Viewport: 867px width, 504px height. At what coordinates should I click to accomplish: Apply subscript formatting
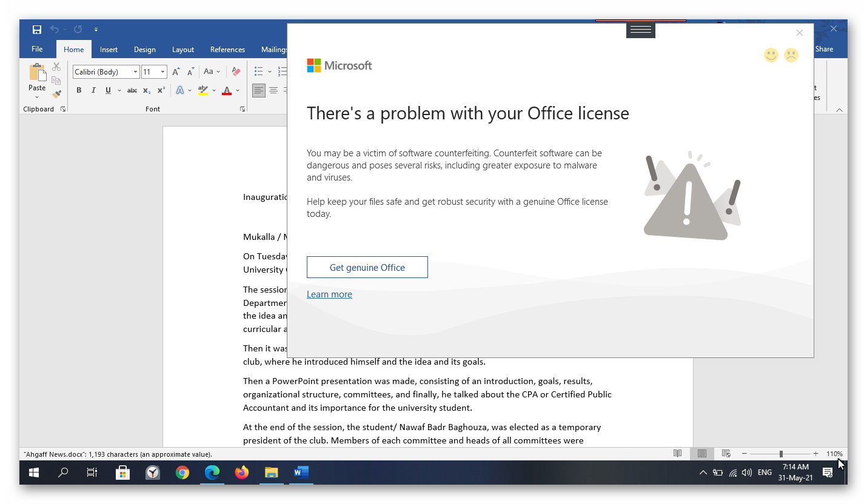pyautogui.click(x=147, y=90)
